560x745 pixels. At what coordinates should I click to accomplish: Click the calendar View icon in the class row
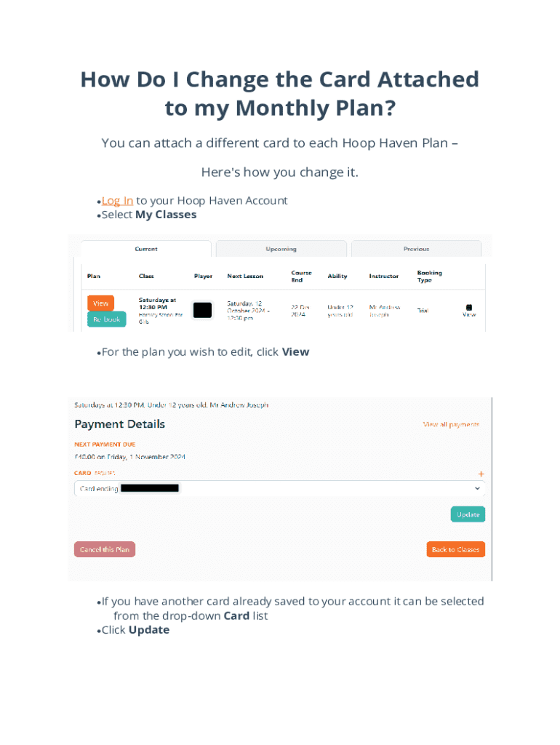[x=469, y=310]
